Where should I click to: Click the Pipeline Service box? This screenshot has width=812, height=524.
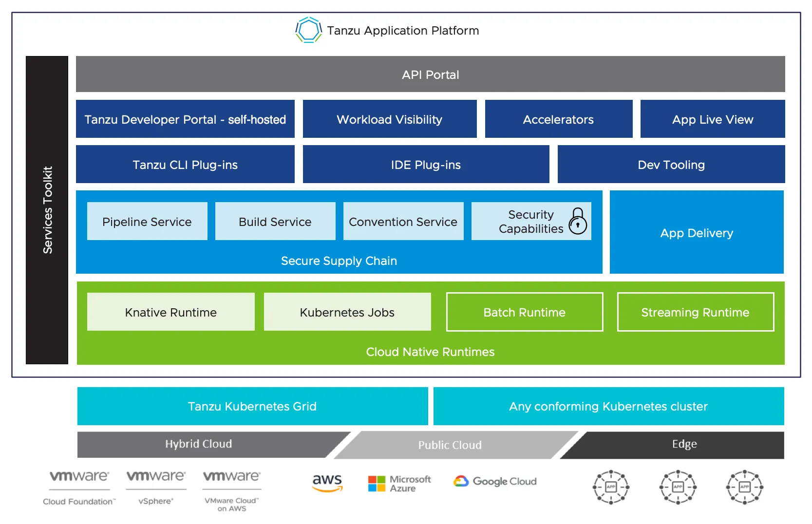pyautogui.click(x=147, y=221)
